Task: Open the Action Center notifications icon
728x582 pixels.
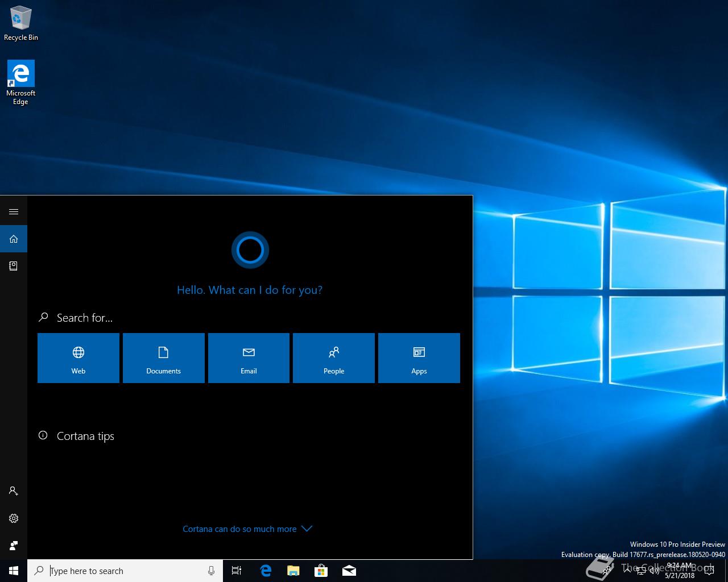Action: 709,571
